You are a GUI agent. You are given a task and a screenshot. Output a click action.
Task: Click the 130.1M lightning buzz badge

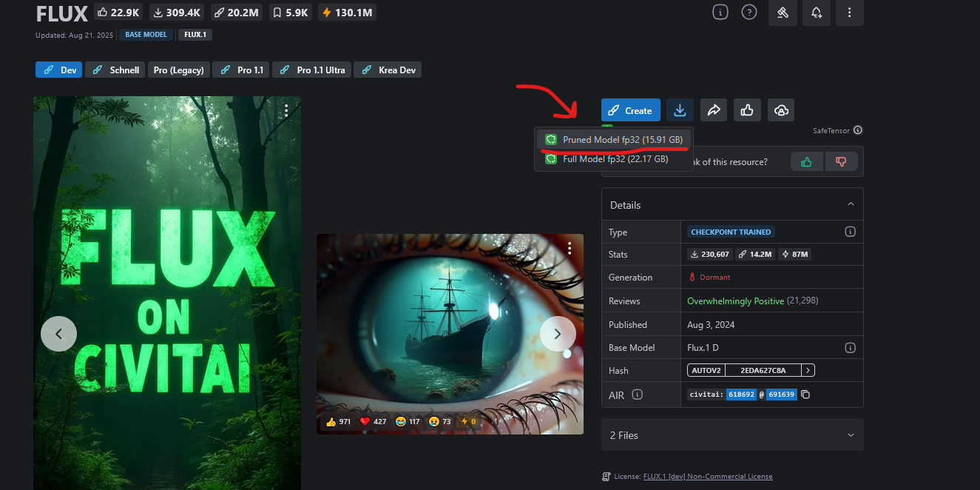pyautogui.click(x=347, y=12)
